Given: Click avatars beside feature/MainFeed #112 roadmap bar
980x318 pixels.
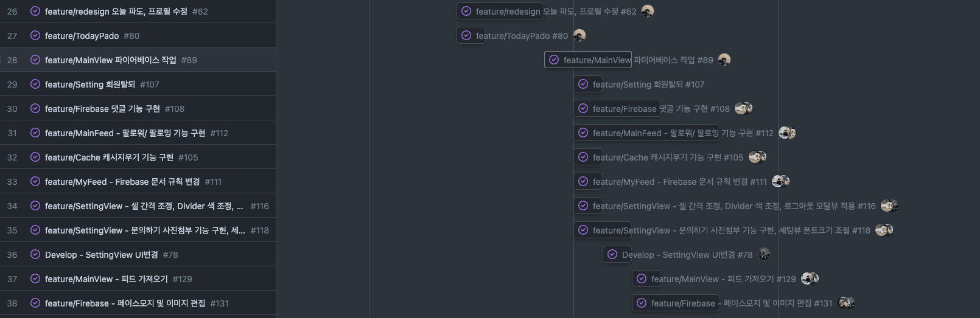Looking at the screenshot, I should [787, 133].
